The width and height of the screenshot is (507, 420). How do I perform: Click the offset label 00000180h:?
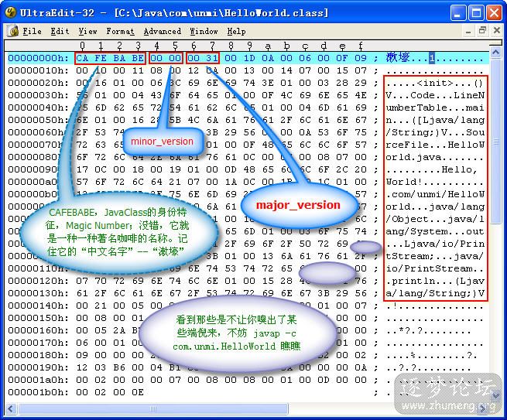(x=38, y=355)
